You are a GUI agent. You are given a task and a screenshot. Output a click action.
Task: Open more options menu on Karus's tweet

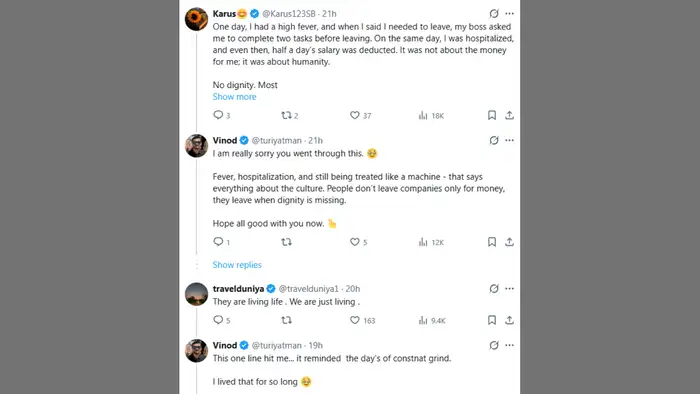click(x=509, y=14)
